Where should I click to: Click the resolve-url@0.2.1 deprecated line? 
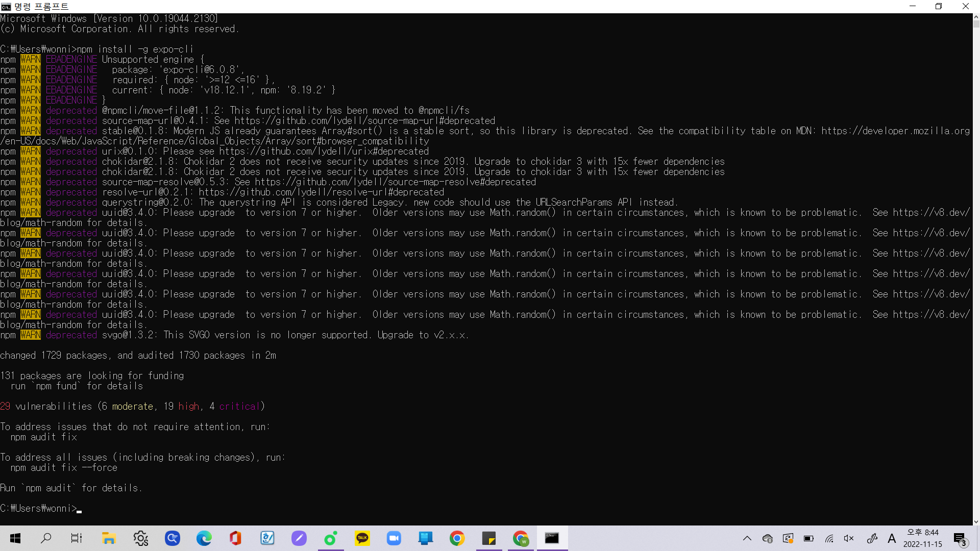point(222,192)
